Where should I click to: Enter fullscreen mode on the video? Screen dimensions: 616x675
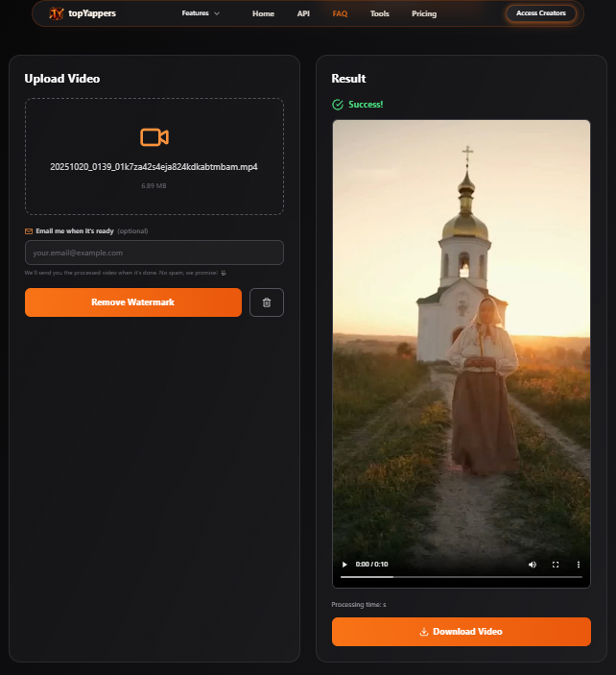556,565
